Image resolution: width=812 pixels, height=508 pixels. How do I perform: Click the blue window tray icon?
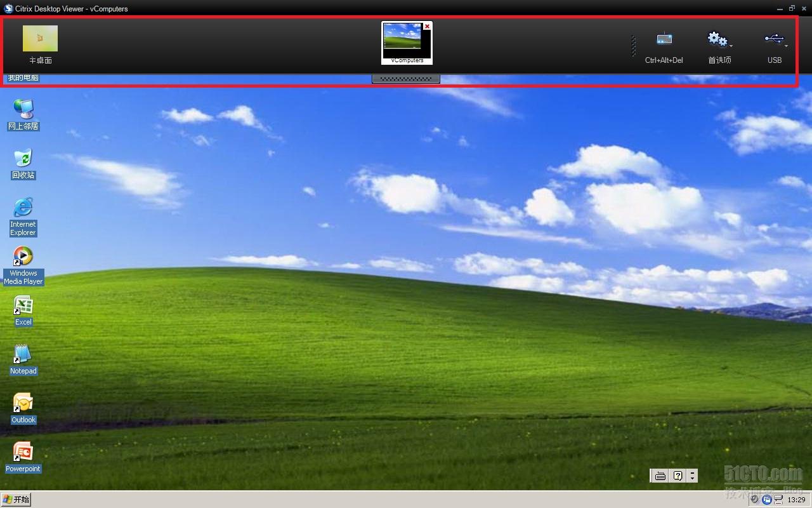[767, 500]
